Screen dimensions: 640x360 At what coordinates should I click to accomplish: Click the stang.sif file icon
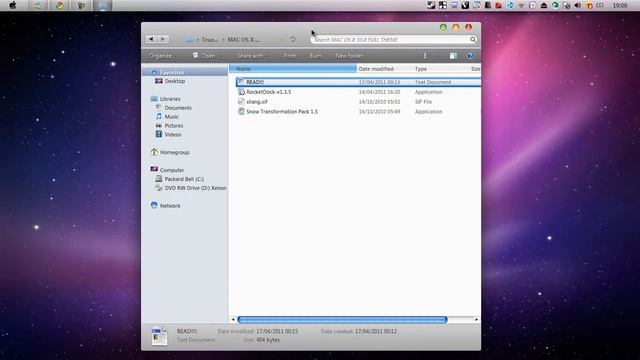(x=241, y=102)
